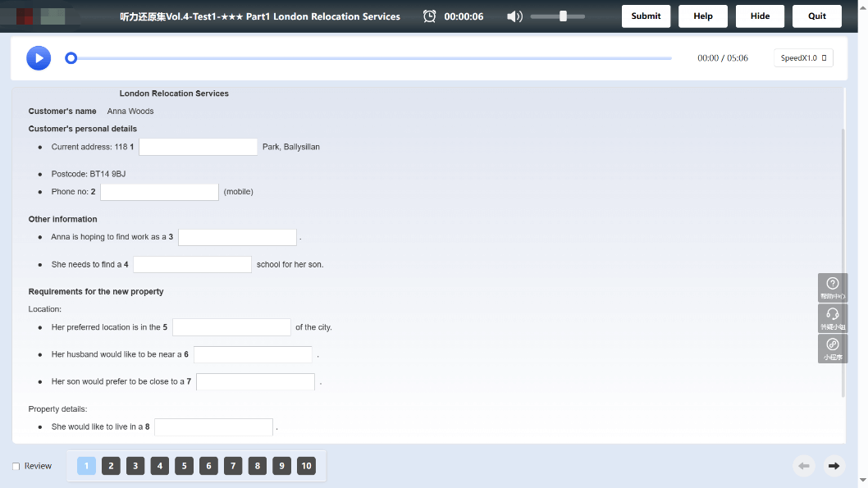Open the SpeedX1.0 playback speed dropdown
This screenshot has height=488, width=868.
tap(803, 57)
